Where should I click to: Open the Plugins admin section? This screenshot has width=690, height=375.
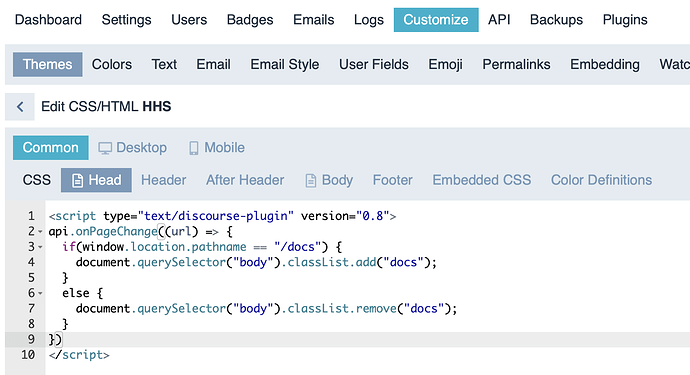tap(625, 20)
